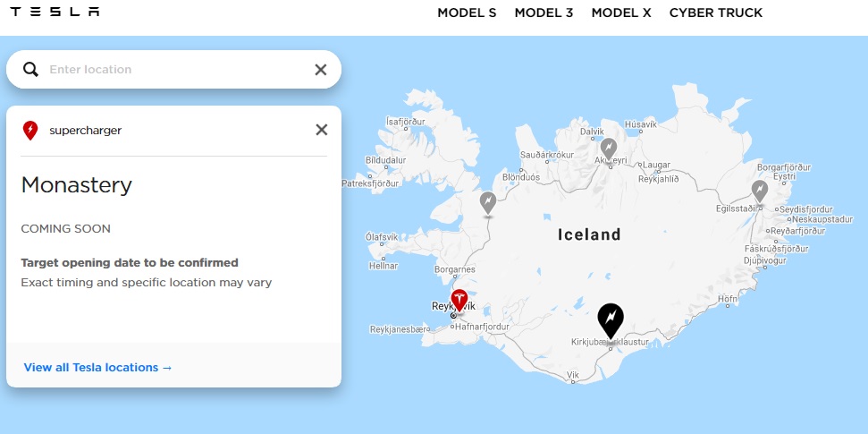Click the search magnifier icon

[30, 69]
